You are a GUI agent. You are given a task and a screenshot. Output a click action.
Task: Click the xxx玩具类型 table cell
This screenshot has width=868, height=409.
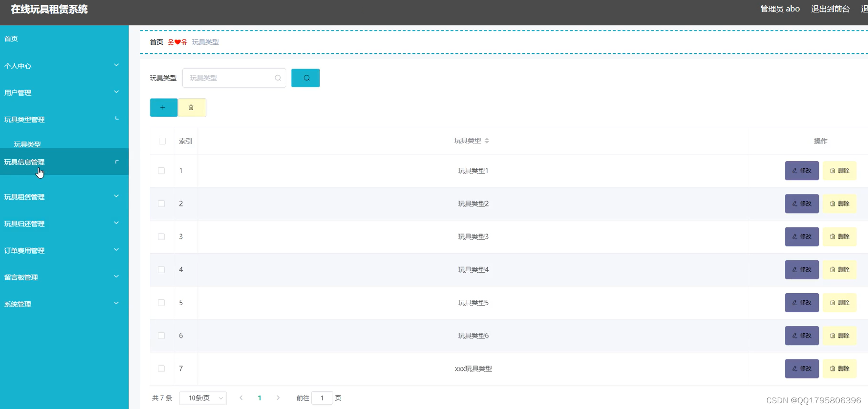coord(473,368)
